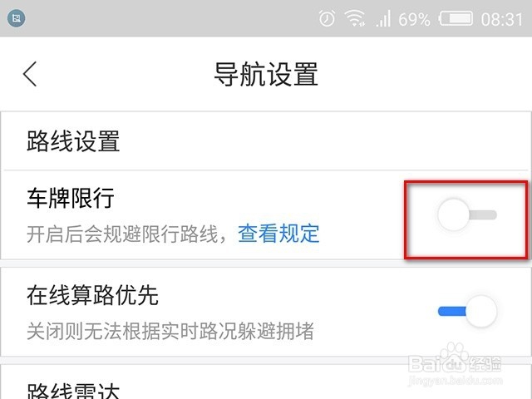
Task: Go back using the left arrow
Action: (30, 74)
